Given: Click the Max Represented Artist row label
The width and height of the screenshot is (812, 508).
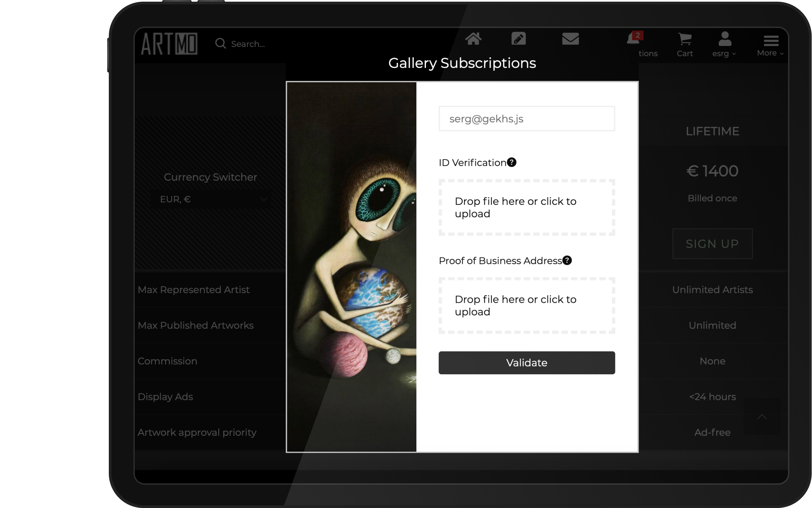Looking at the screenshot, I should [x=194, y=290].
